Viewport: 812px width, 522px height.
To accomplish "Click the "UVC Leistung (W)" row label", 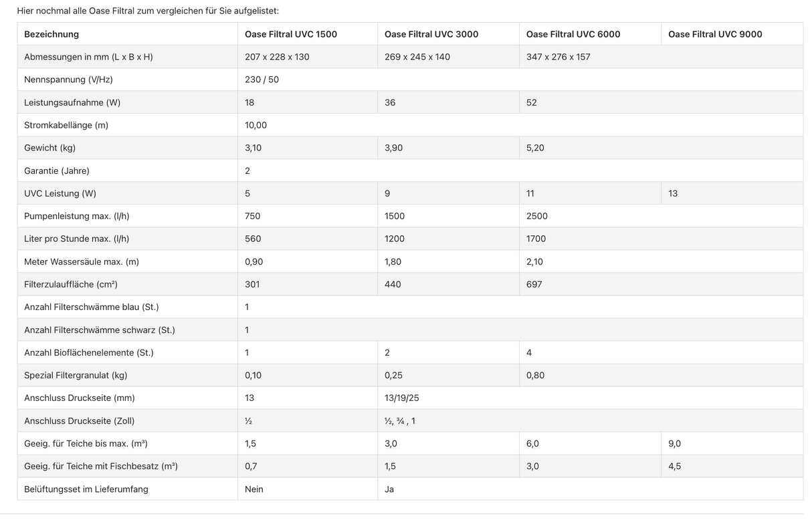I will [60, 193].
